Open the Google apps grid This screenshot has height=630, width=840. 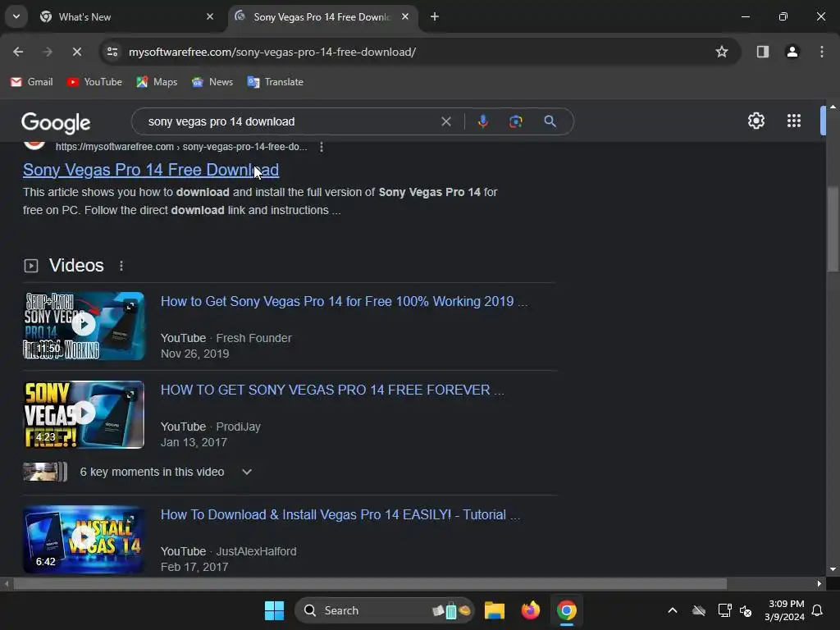pos(794,121)
